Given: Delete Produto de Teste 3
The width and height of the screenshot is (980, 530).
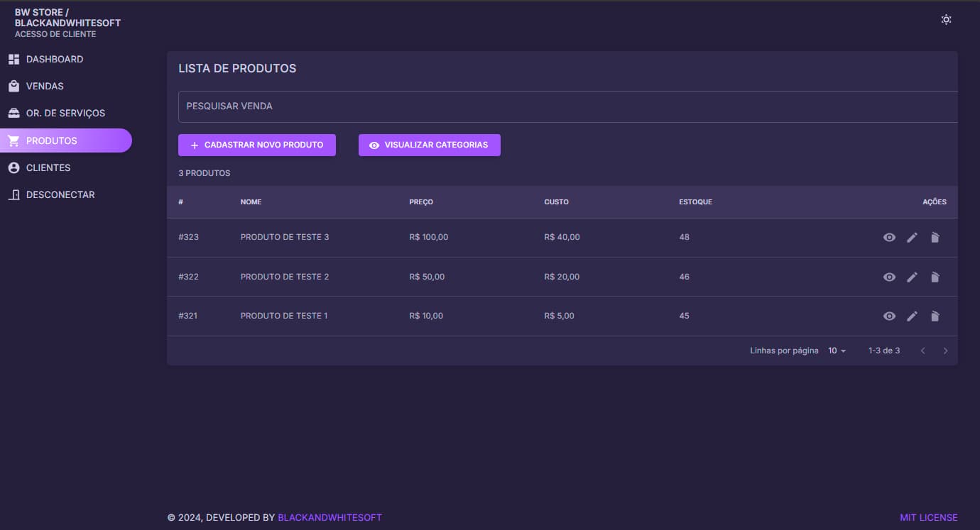Looking at the screenshot, I should pos(935,238).
